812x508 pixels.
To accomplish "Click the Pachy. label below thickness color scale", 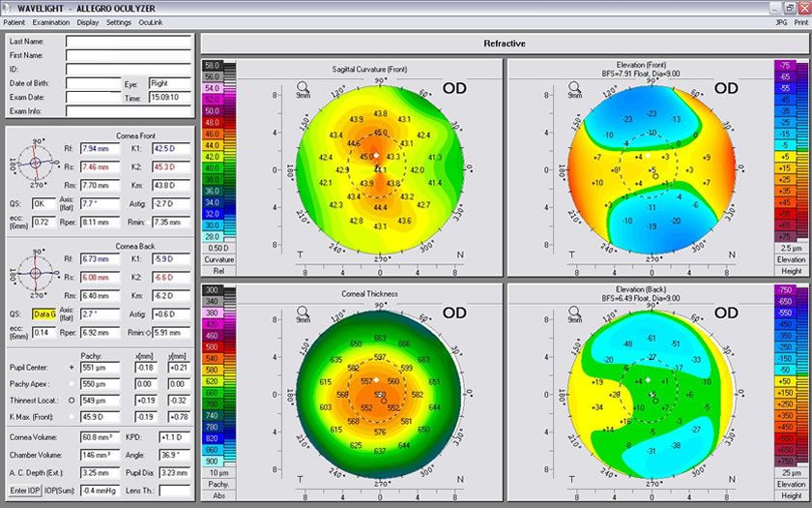I will pos(218,483).
